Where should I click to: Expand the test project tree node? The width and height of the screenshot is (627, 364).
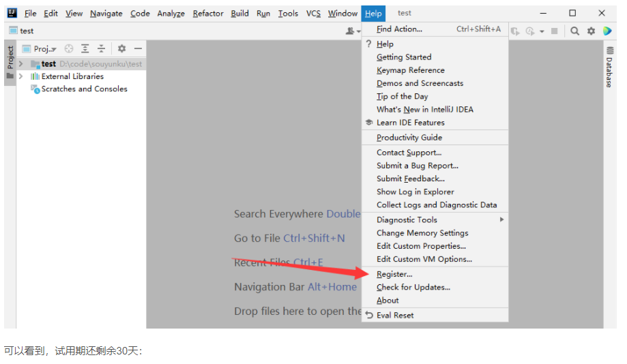tap(21, 64)
